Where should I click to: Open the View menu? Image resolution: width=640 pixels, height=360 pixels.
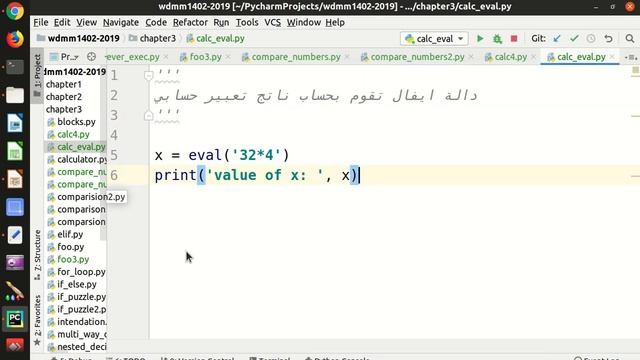coord(87,22)
